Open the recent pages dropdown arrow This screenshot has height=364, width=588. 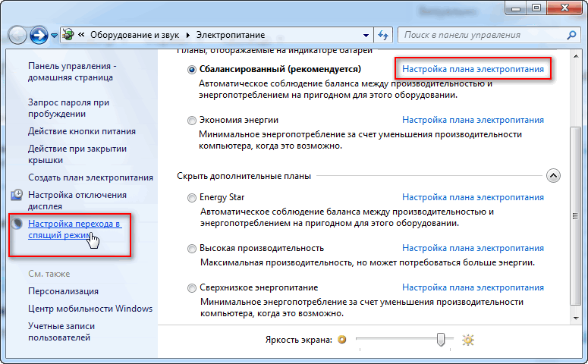55,36
